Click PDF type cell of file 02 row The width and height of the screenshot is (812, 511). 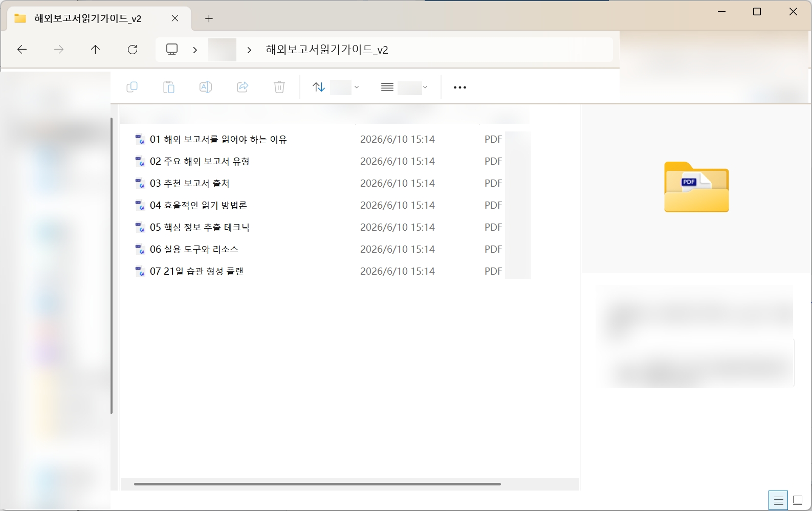[x=493, y=161]
